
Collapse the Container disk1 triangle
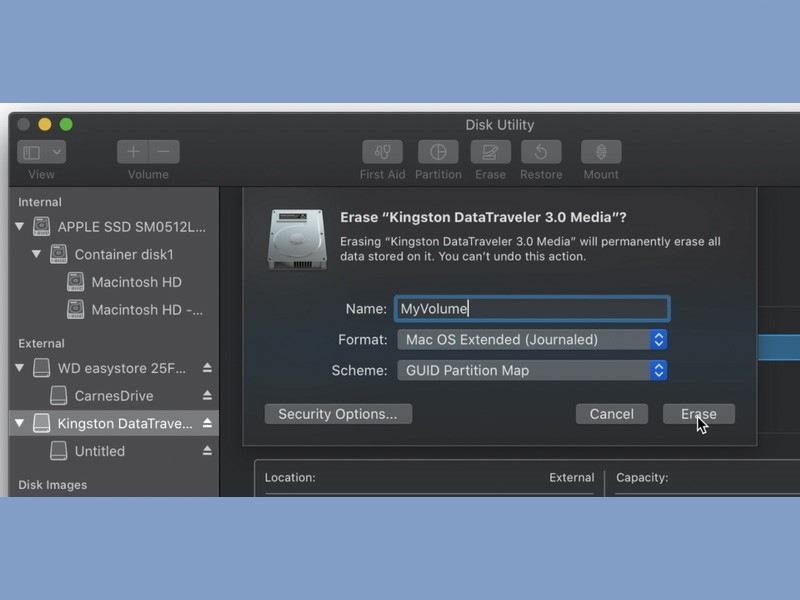[x=36, y=254]
